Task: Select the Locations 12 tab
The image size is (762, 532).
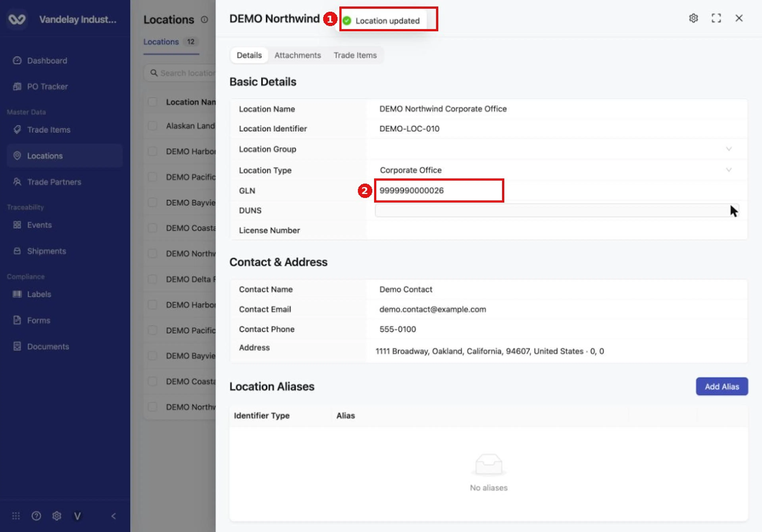Action: [171, 42]
